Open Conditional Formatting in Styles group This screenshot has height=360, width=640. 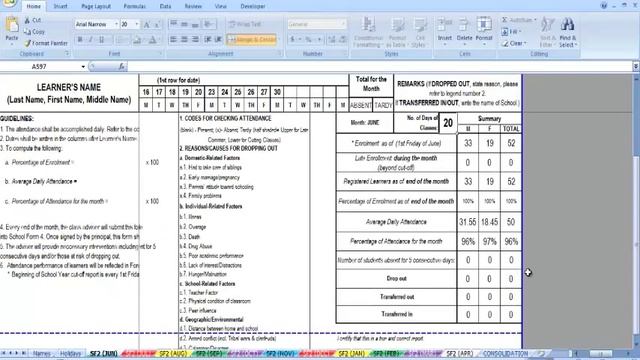pyautogui.click(x=368, y=33)
